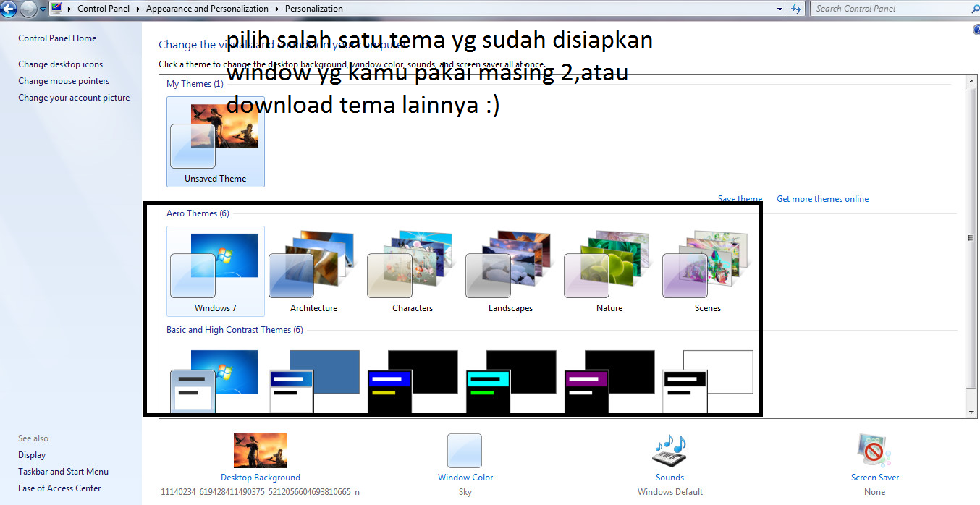Click inside the Search Control Panel field

[x=883, y=9]
